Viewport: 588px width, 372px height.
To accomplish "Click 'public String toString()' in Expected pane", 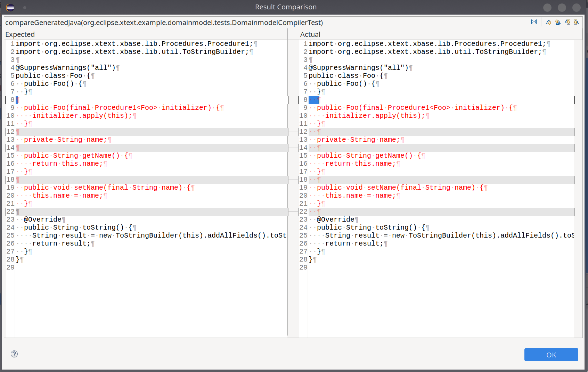I will coord(74,228).
